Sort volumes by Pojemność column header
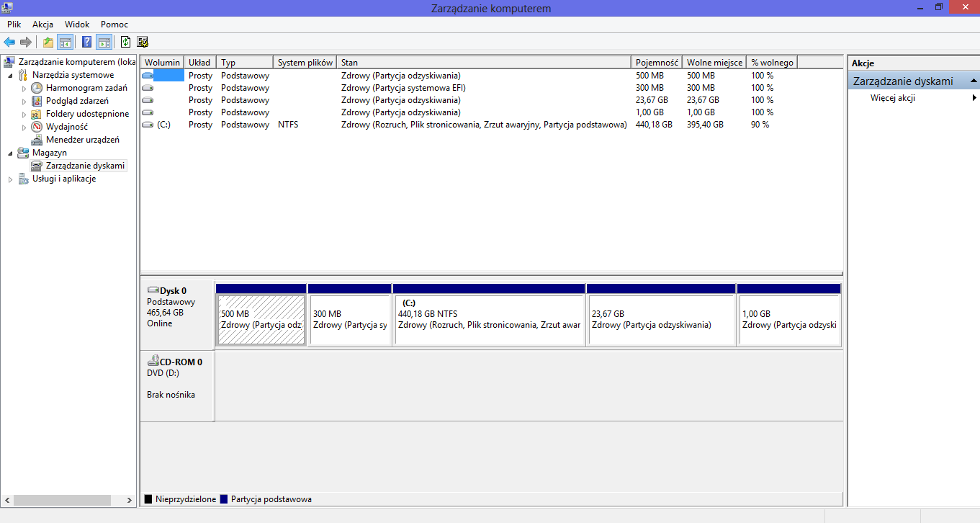This screenshot has height=523, width=980. 656,63
